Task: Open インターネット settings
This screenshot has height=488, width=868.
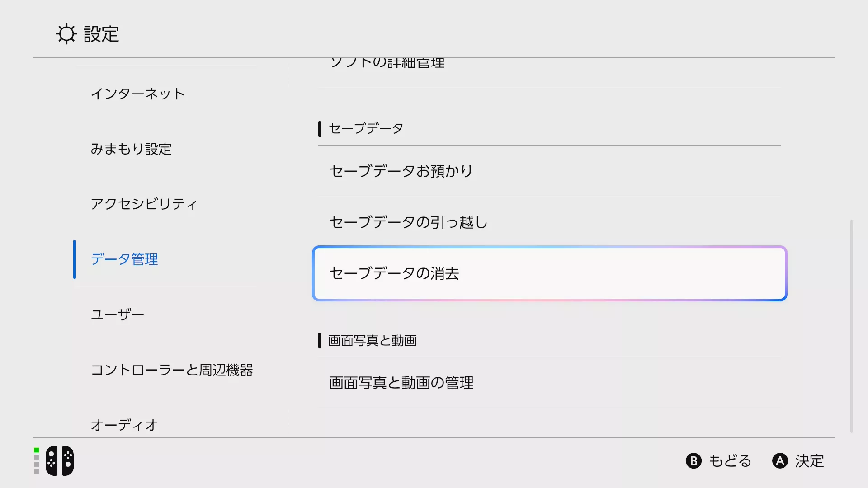Action: (138, 94)
